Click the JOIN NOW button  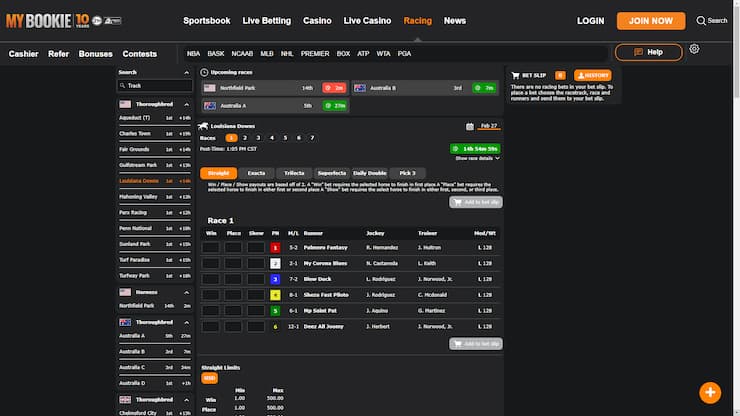click(x=651, y=21)
